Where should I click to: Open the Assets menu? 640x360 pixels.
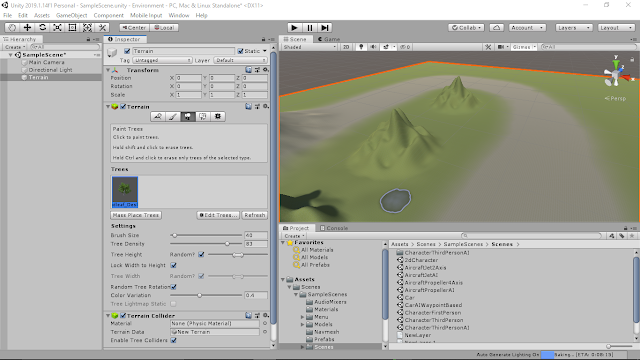[x=42, y=15]
